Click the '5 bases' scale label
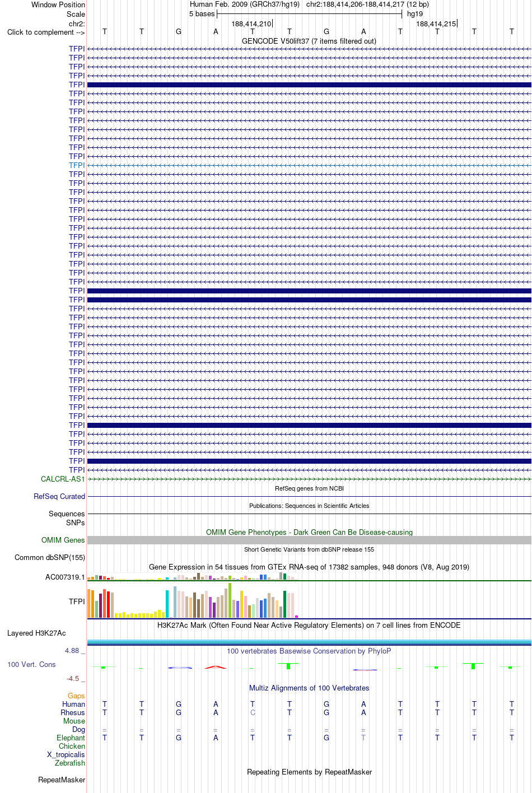 point(202,13)
